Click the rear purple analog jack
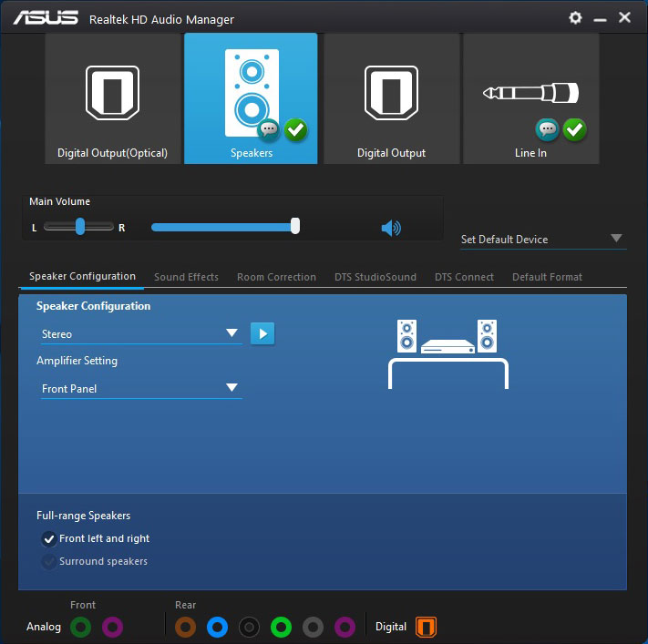Image resolution: width=648 pixels, height=644 pixels. (x=345, y=627)
